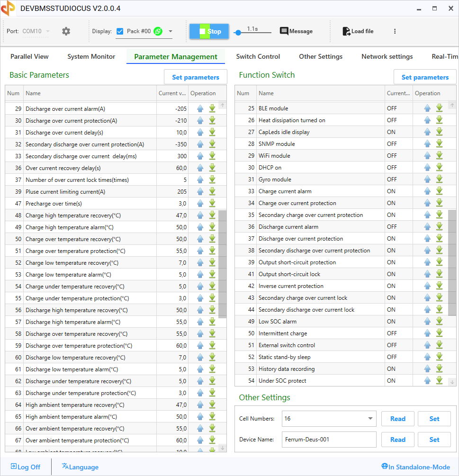Click green write arrow for Low SOC alarm
This screenshot has height=476, width=459.
440,321
